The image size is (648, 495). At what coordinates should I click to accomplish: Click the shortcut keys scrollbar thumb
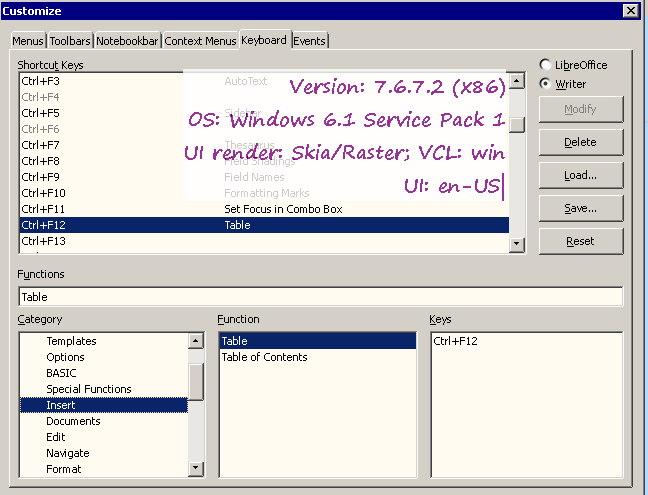517,125
